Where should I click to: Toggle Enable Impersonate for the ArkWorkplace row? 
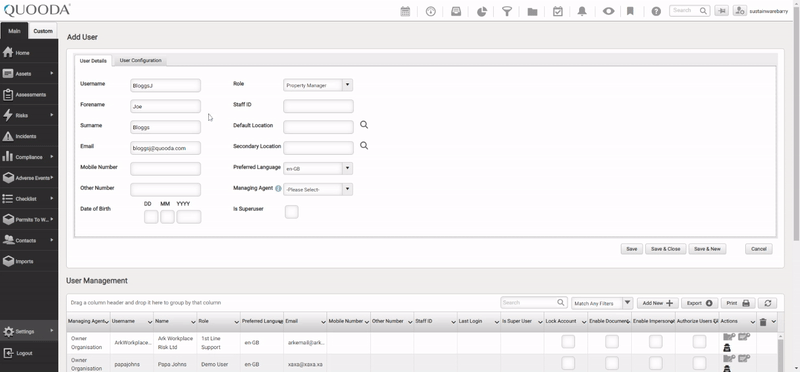pos(656,341)
